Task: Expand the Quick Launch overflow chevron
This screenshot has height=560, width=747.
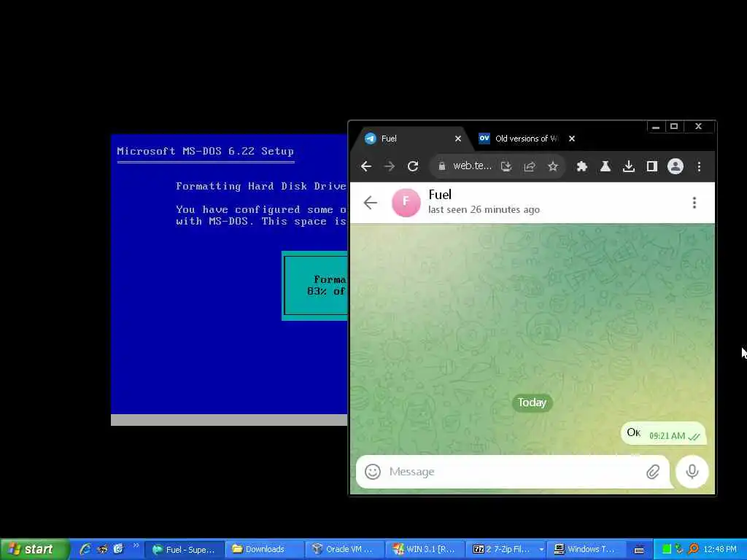Action: [136, 545]
